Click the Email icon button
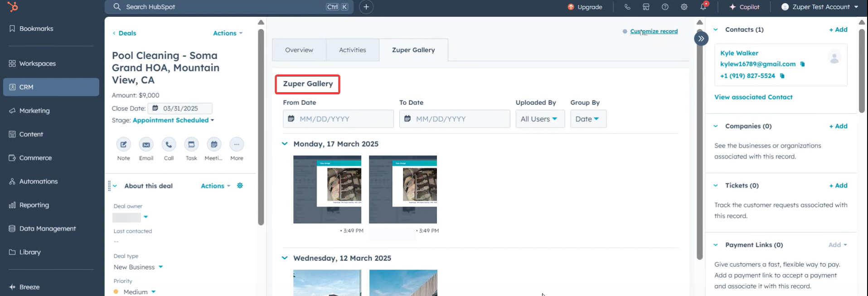This screenshot has width=868, height=296. click(146, 145)
